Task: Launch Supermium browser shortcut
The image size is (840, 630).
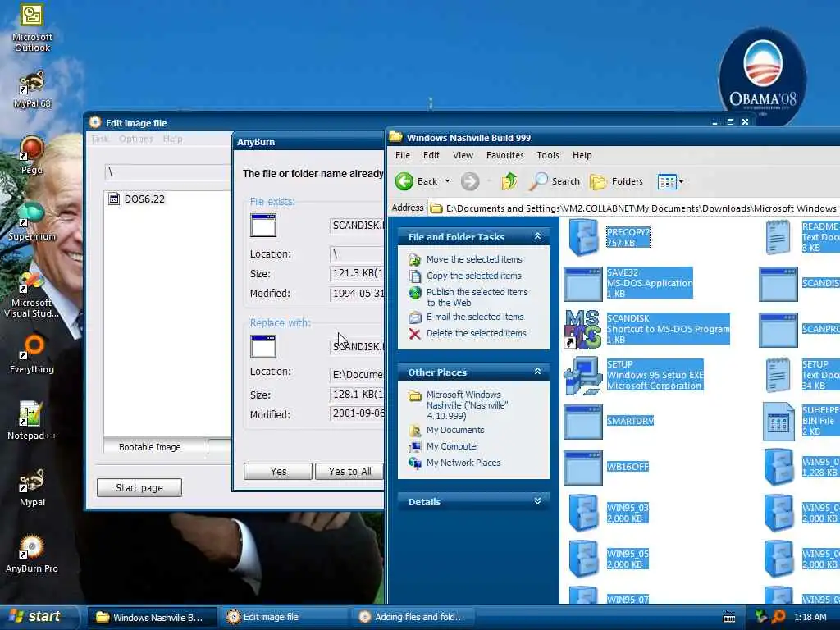Action: tap(32, 221)
